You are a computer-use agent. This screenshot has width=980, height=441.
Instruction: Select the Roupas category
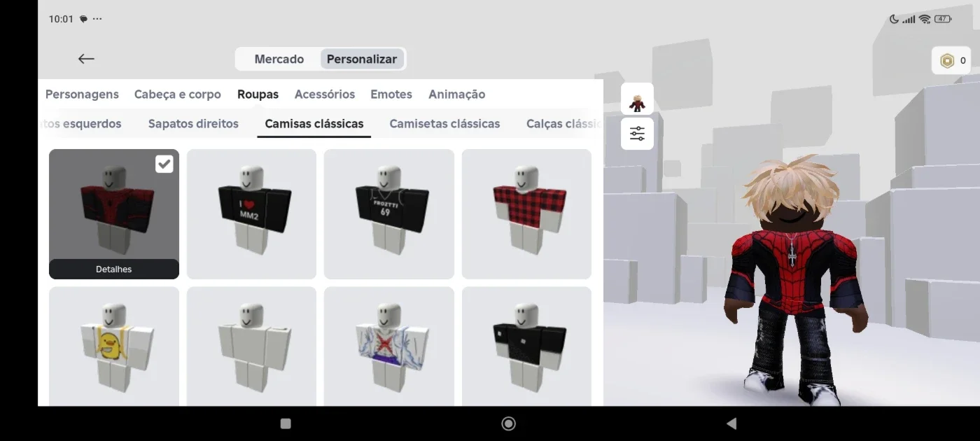click(258, 94)
